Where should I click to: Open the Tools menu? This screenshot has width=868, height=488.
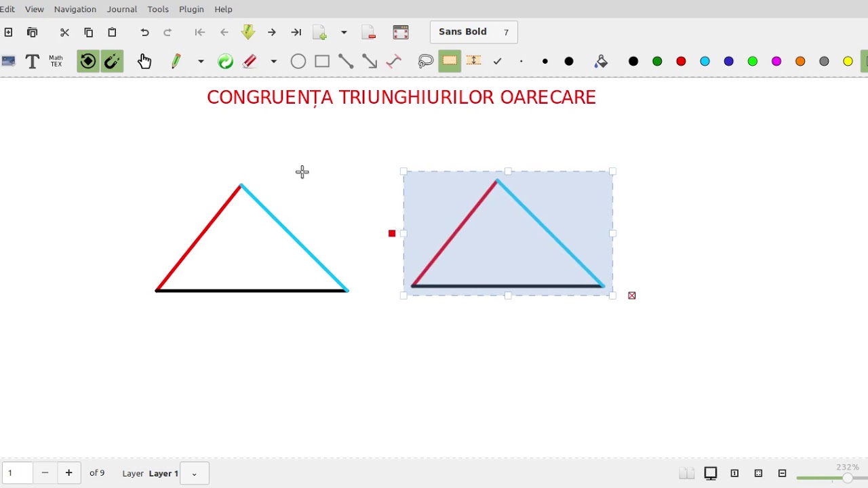click(158, 9)
